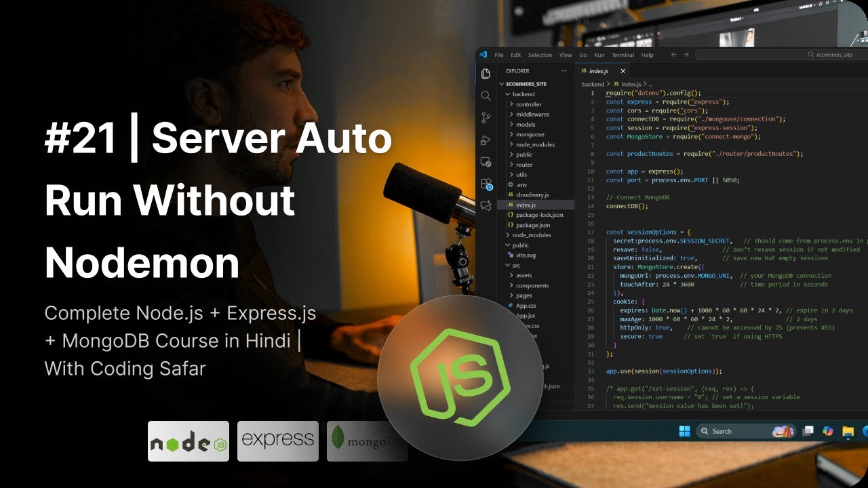
Task: Open the Terminal menu
Action: click(623, 55)
